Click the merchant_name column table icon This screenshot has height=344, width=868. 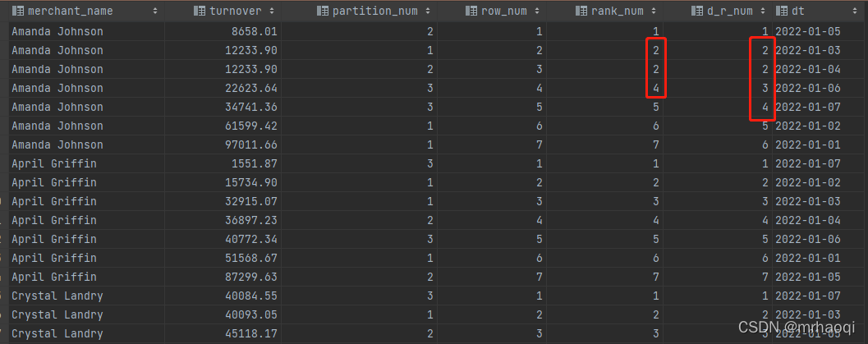(18, 11)
